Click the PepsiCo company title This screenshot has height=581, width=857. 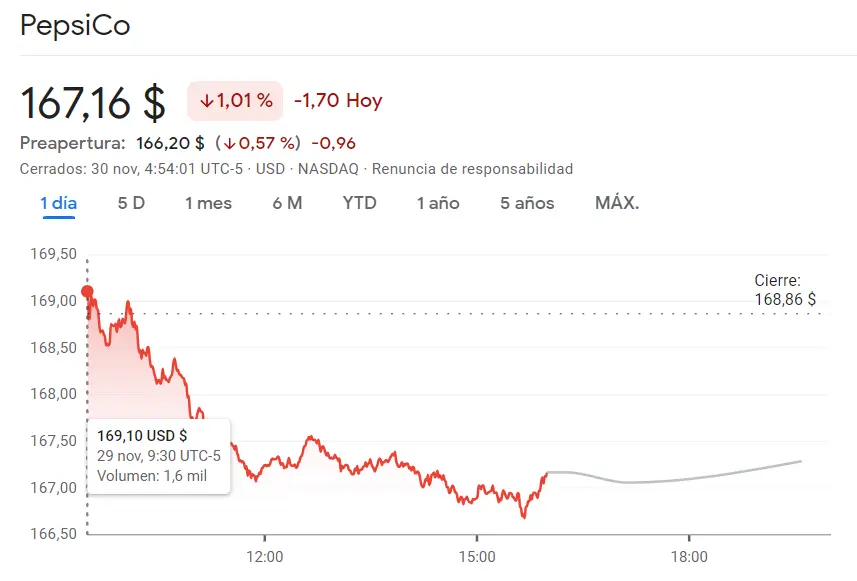(75, 25)
